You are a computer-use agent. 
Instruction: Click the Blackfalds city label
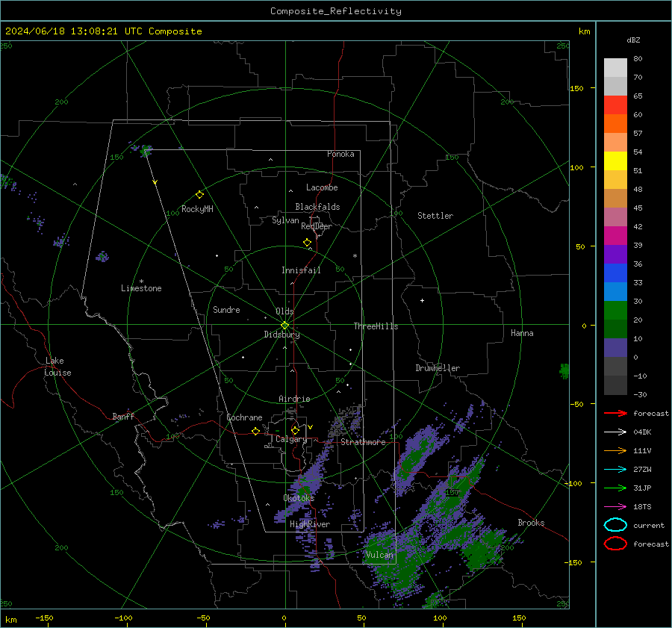[x=317, y=207]
